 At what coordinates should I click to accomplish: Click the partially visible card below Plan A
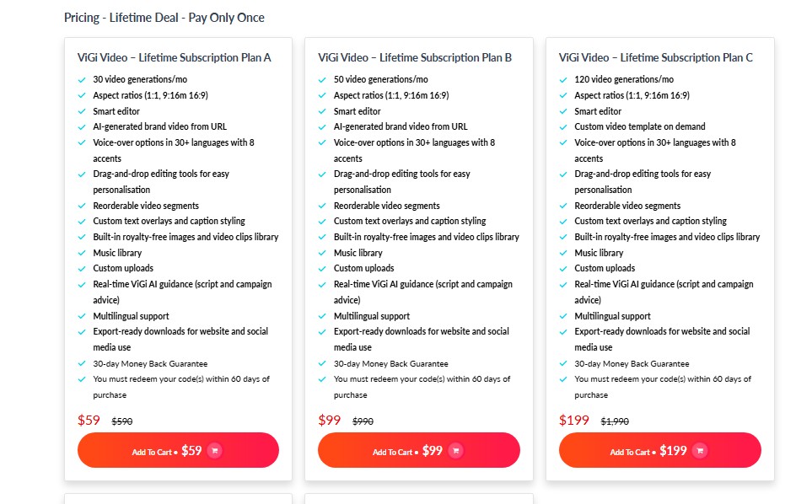178,499
